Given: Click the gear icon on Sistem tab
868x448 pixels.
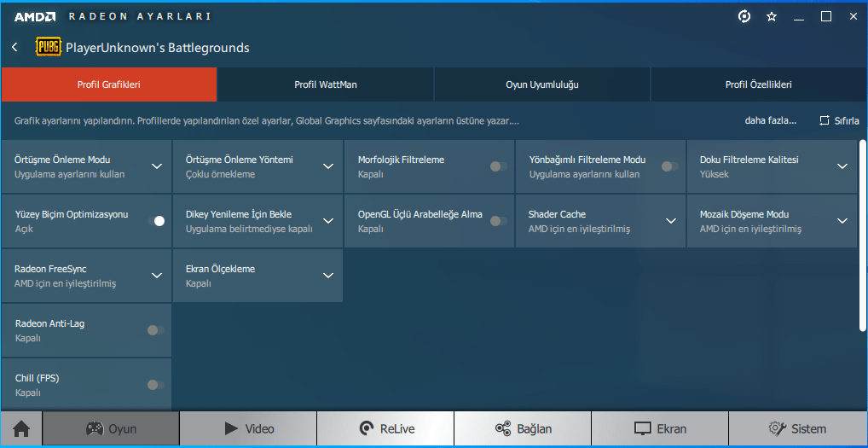Looking at the screenshot, I should tap(776, 428).
